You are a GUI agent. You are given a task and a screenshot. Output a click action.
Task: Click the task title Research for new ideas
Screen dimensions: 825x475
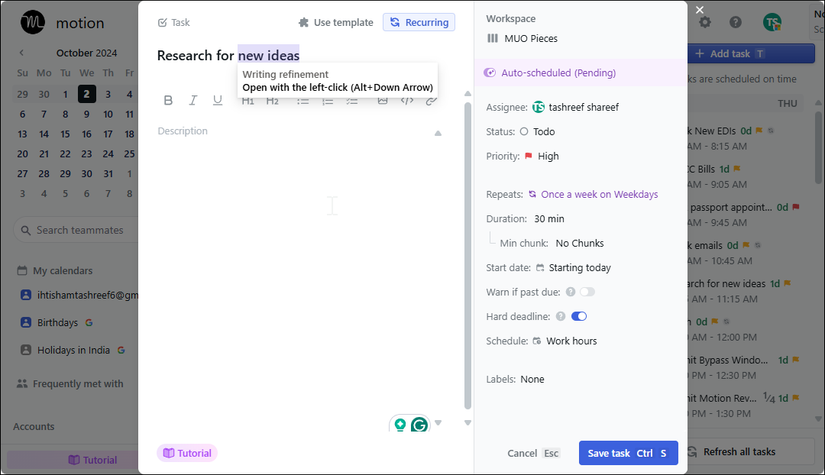(228, 55)
